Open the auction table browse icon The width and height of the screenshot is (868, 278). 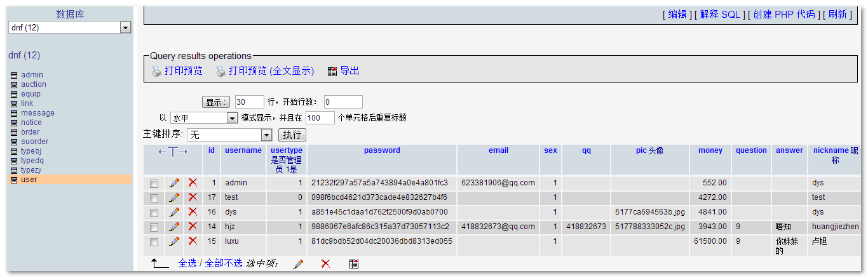click(14, 84)
